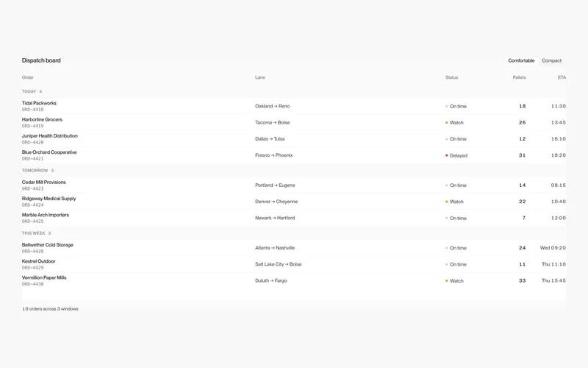Click the Status column header
The width and height of the screenshot is (588, 368).
pyautogui.click(x=451, y=77)
